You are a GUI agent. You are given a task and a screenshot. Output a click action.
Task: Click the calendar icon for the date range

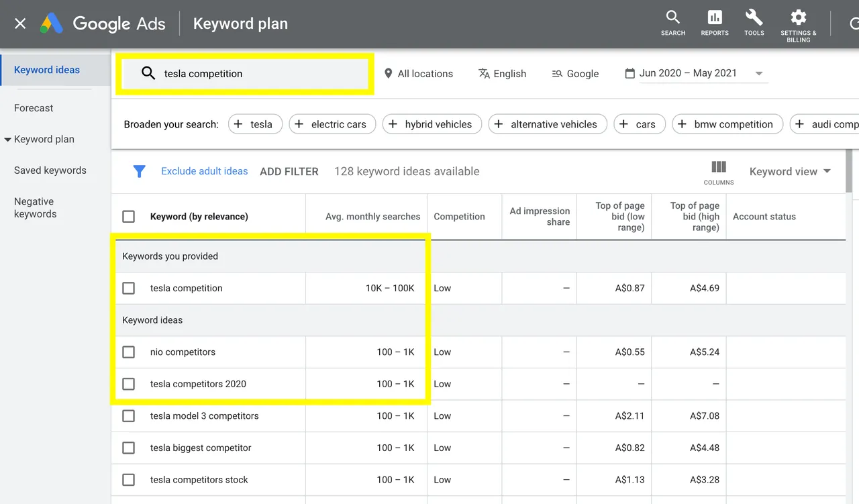[x=629, y=73]
